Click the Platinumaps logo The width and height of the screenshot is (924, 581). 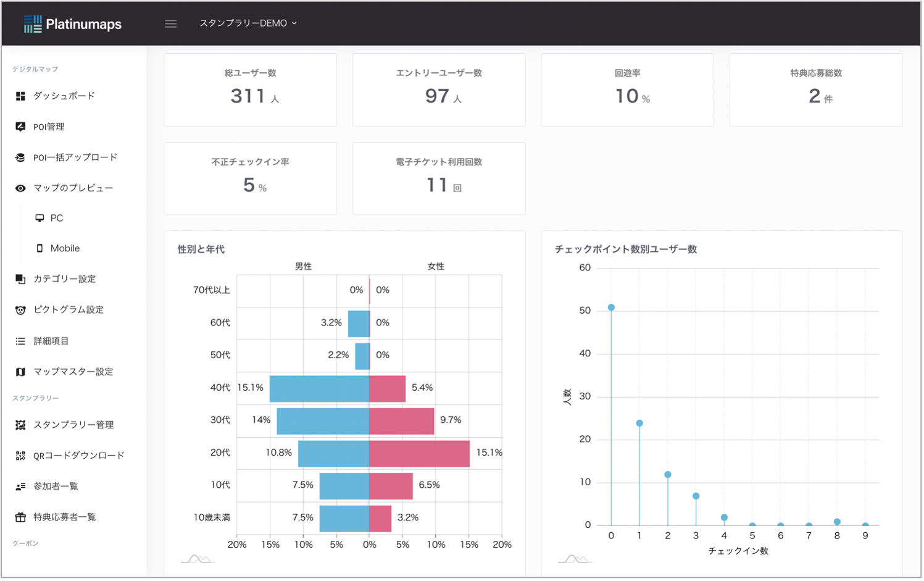click(72, 24)
